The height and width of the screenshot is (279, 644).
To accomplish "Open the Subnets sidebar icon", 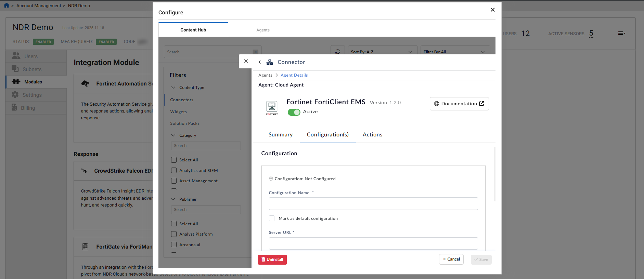I will [15, 69].
